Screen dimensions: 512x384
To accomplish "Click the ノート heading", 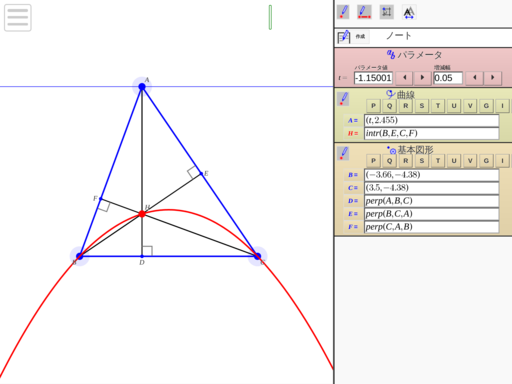I will coord(399,36).
